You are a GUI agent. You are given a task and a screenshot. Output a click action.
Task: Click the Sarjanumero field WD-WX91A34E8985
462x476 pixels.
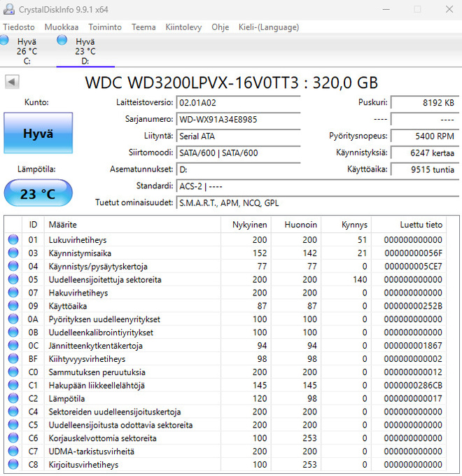click(x=238, y=119)
